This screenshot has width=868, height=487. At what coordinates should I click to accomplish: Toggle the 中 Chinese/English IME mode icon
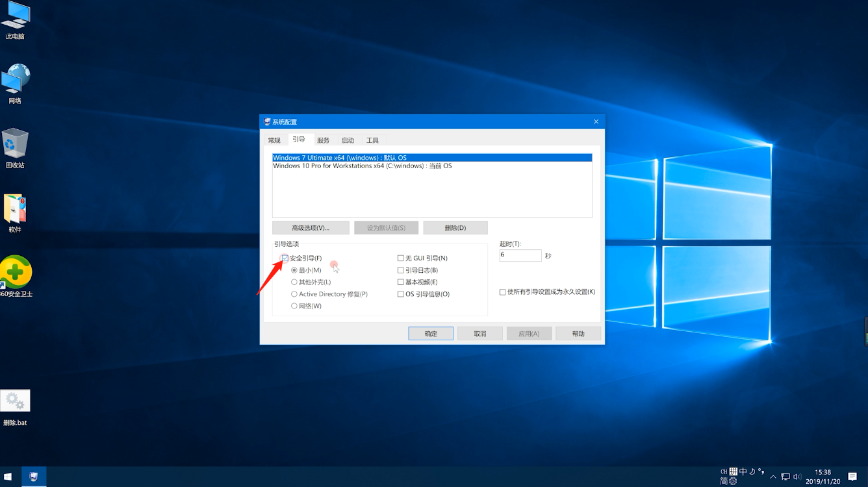(743, 471)
